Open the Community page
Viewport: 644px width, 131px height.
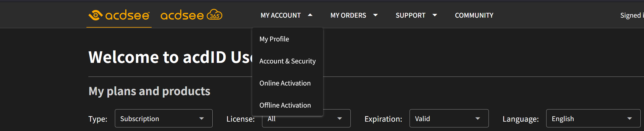click(474, 15)
